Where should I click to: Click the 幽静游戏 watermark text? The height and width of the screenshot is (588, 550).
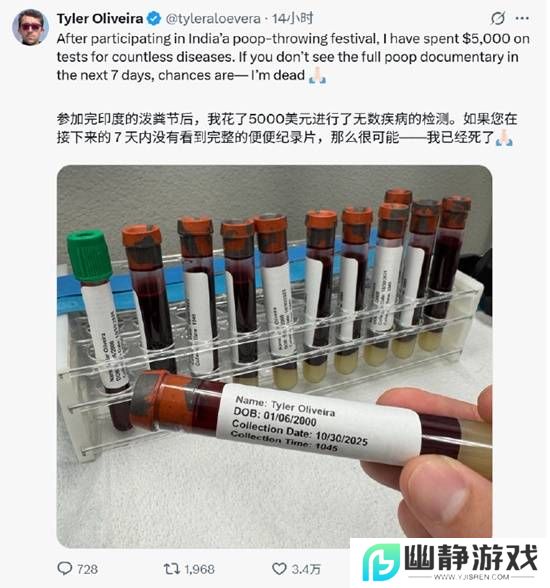(x=471, y=558)
